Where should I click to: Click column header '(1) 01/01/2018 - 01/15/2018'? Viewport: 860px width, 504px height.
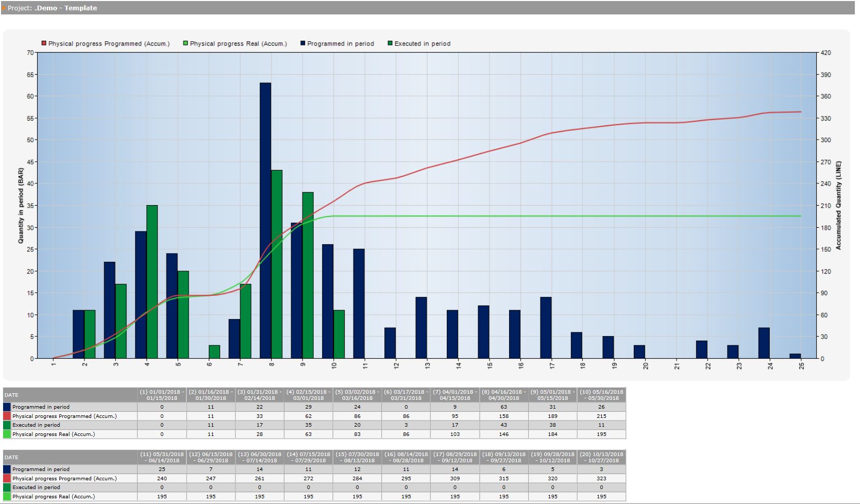point(162,395)
